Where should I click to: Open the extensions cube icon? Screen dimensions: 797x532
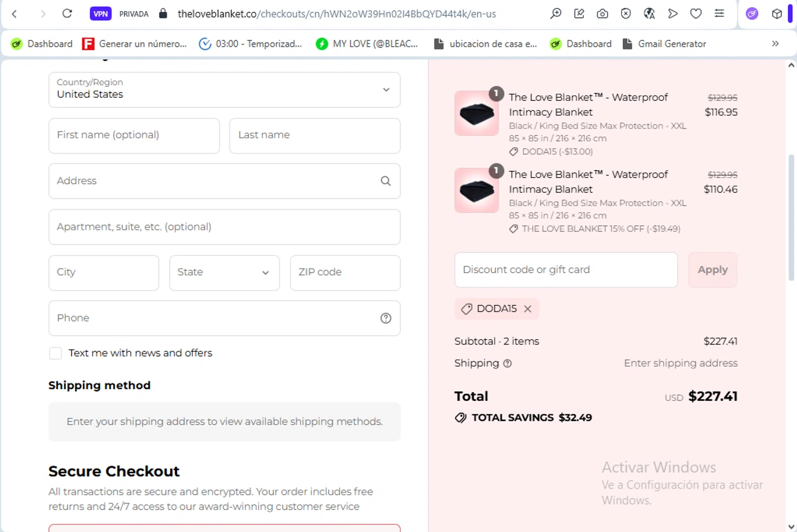coord(777,14)
